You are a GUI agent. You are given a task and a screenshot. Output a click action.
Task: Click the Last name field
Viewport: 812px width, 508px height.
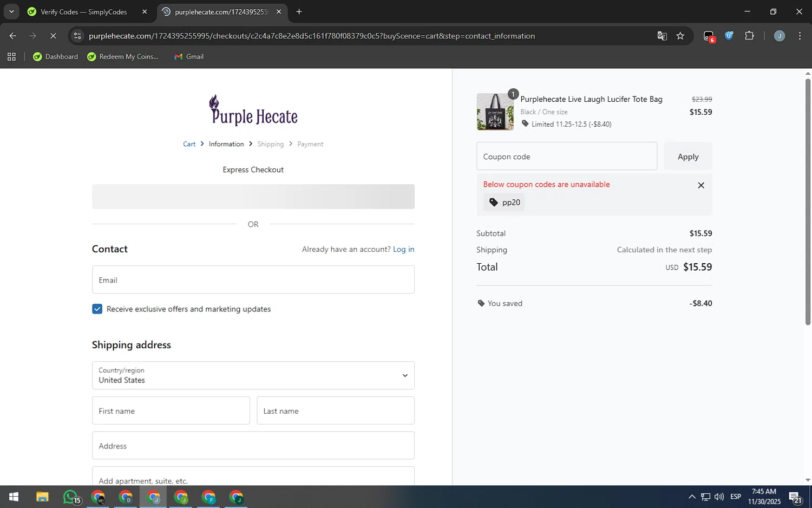pyautogui.click(x=336, y=411)
